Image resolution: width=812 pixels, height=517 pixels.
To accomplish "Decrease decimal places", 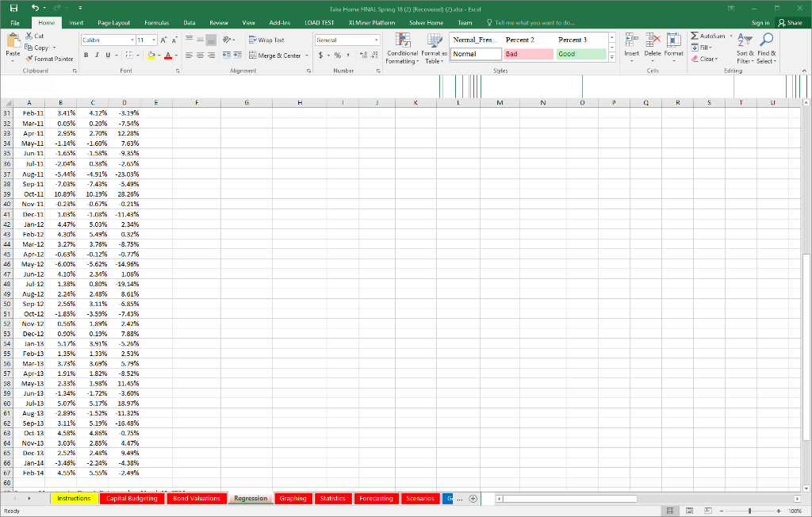I will (x=374, y=55).
